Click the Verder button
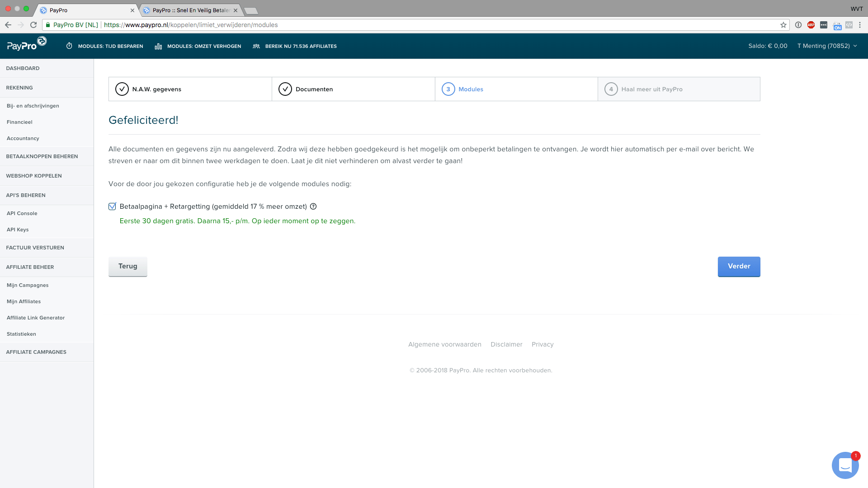 [739, 267]
